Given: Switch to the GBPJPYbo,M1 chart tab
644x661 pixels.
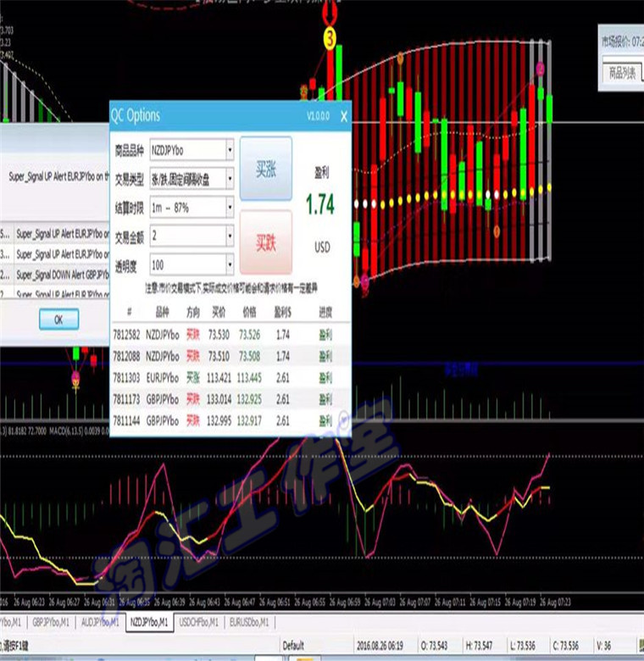Looking at the screenshot, I should point(51,622).
